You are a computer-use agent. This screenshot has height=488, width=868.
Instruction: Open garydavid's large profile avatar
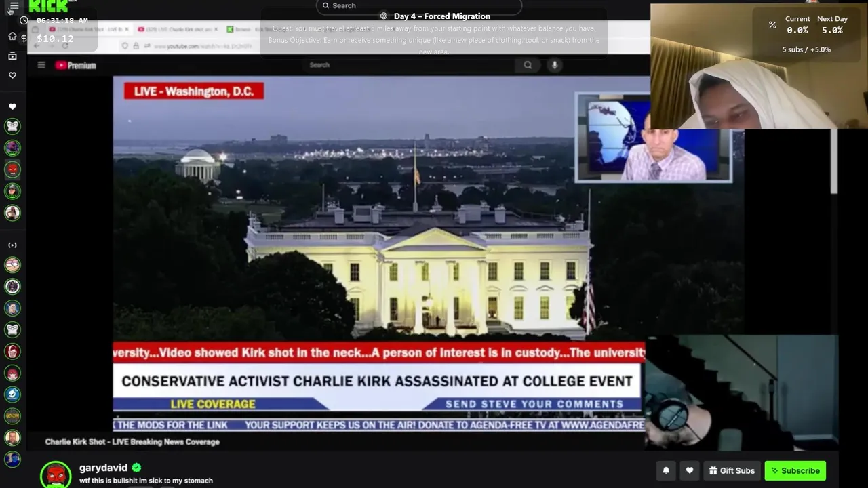coord(56,474)
